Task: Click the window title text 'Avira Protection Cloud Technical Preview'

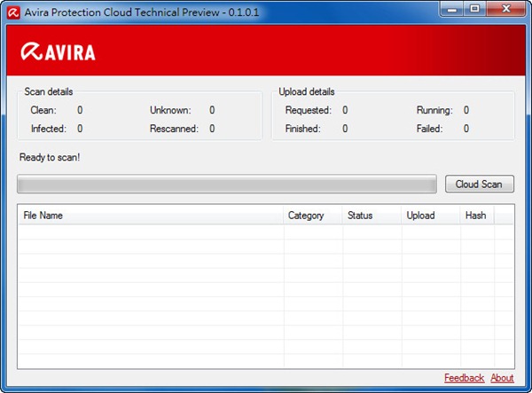Action: tap(121, 12)
